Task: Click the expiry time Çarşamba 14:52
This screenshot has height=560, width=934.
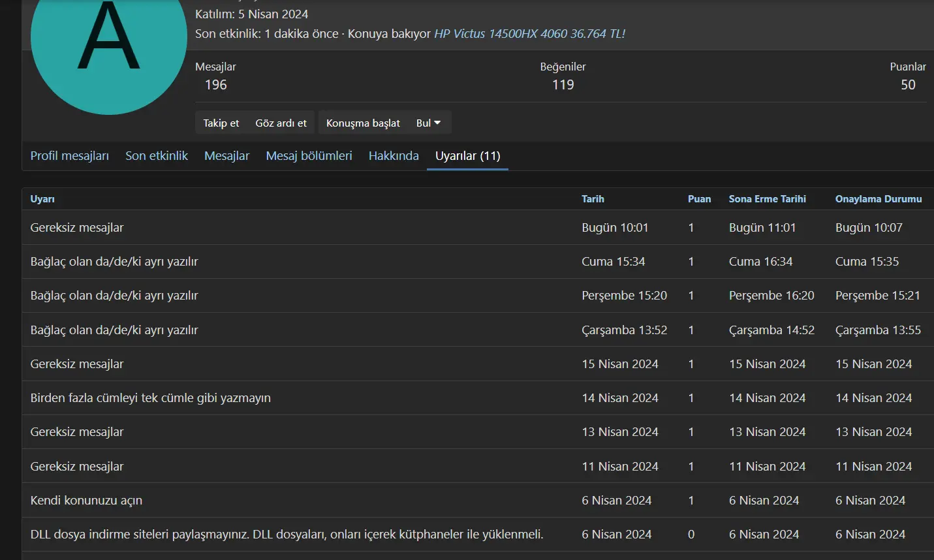Action: 771,330
